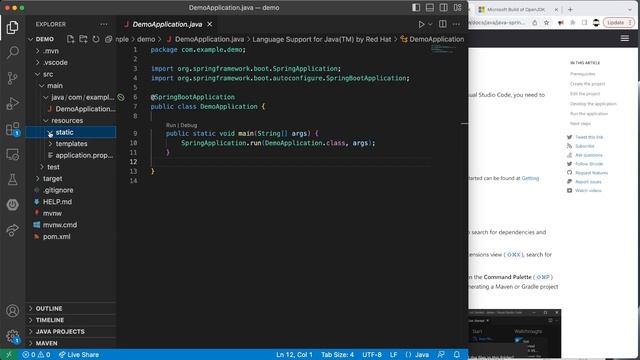Open the Accounts menu icon
This screenshot has height=360, width=640.
pyautogui.click(x=13, y=311)
